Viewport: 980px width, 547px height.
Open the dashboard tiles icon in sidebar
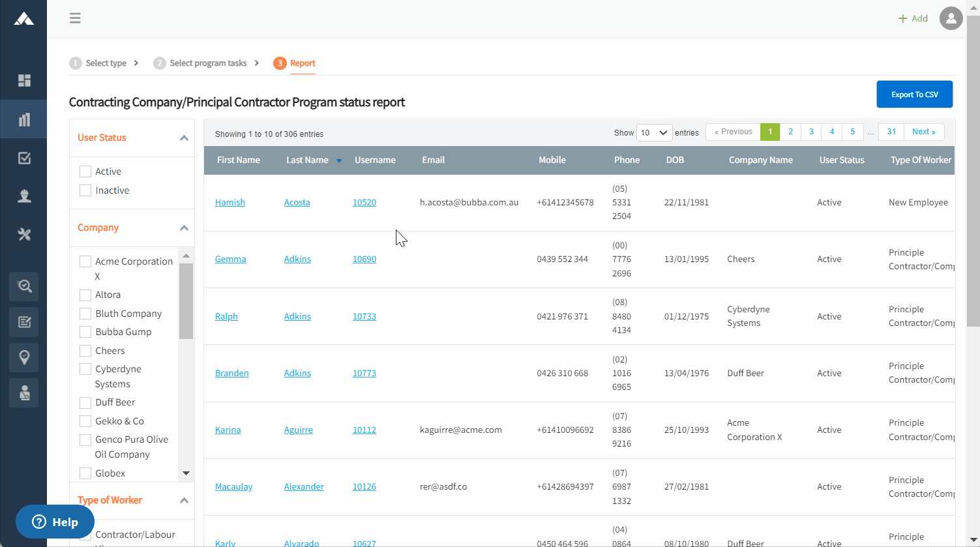[24, 81]
